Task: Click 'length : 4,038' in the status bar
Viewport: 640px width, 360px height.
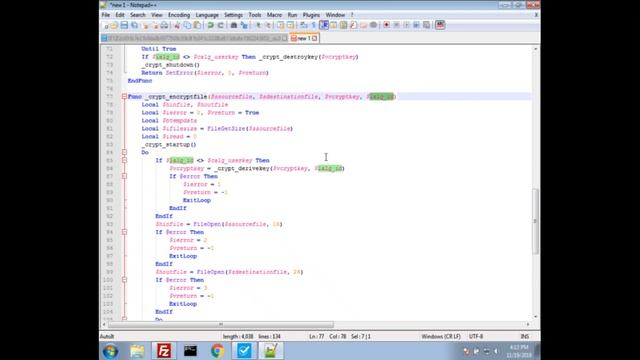Action: 238,336
